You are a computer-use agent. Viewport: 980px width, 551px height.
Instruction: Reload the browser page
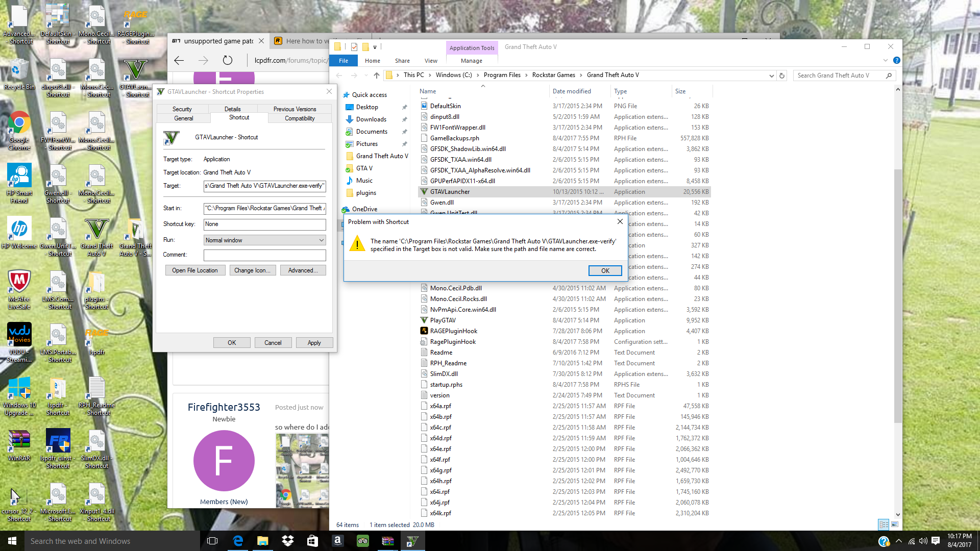pos(228,60)
